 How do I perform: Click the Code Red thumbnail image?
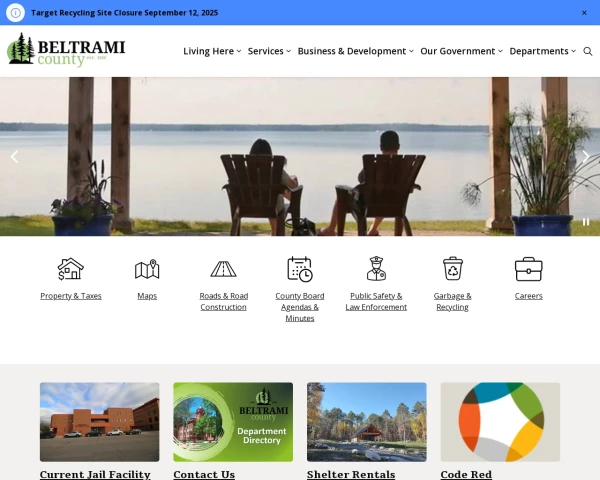pyautogui.click(x=500, y=421)
